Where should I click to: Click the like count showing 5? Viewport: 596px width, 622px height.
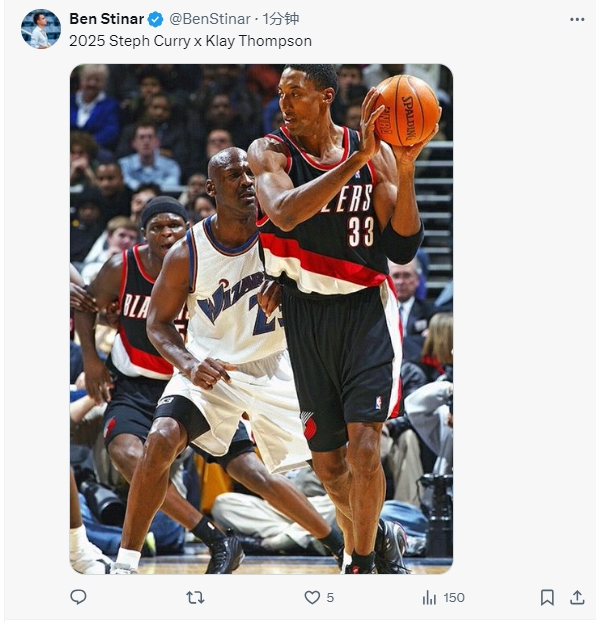pyautogui.click(x=330, y=598)
